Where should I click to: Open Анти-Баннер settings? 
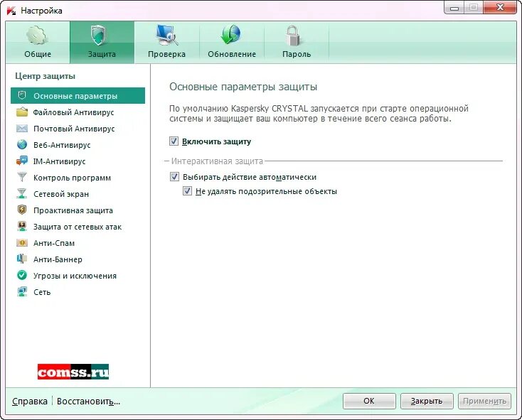pyautogui.click(x=78, y=259)
